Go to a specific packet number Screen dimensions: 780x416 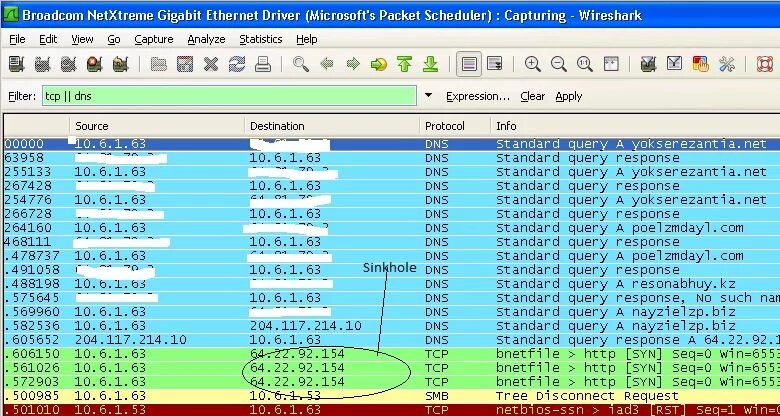(379, 64)
